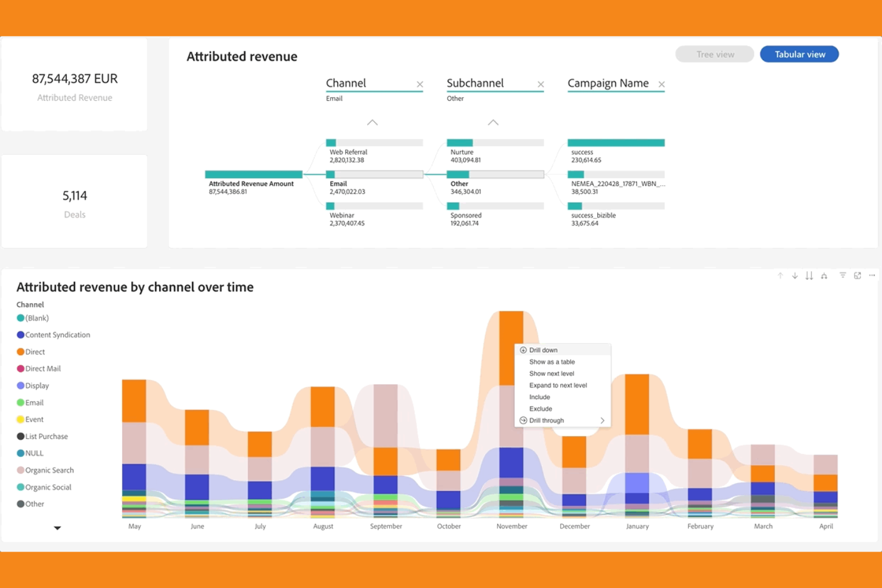
Task: Click the Channel column header
Action: [x=346, y=83]
